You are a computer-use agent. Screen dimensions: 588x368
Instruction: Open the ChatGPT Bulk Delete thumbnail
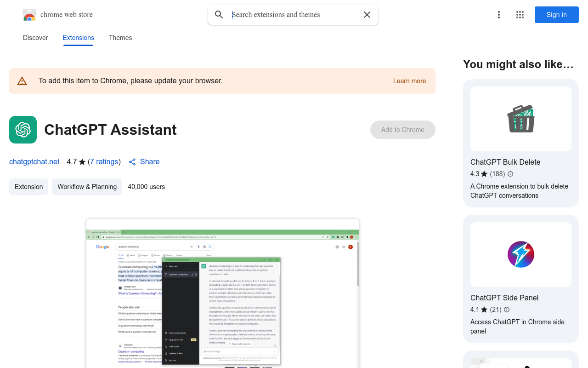pyautogui.click(x=520, y=119)
